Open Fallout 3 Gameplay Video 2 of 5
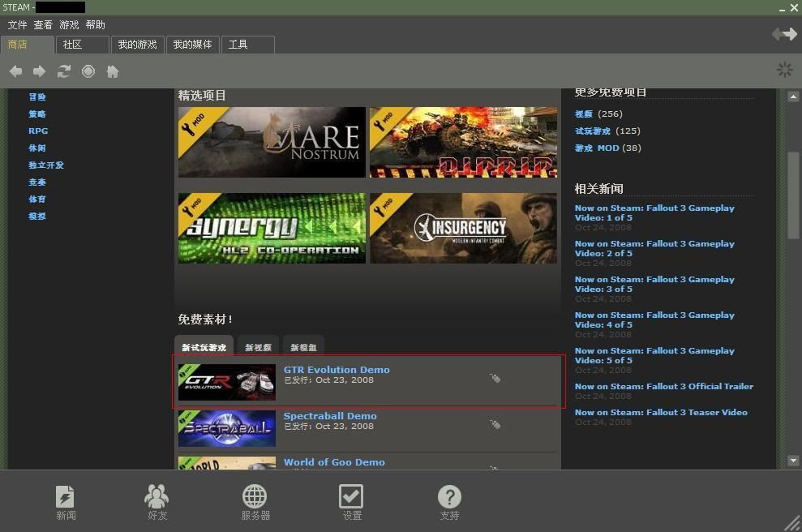This screenshot has width=802, height=532. pyautogui.click(x=654, y=249)
